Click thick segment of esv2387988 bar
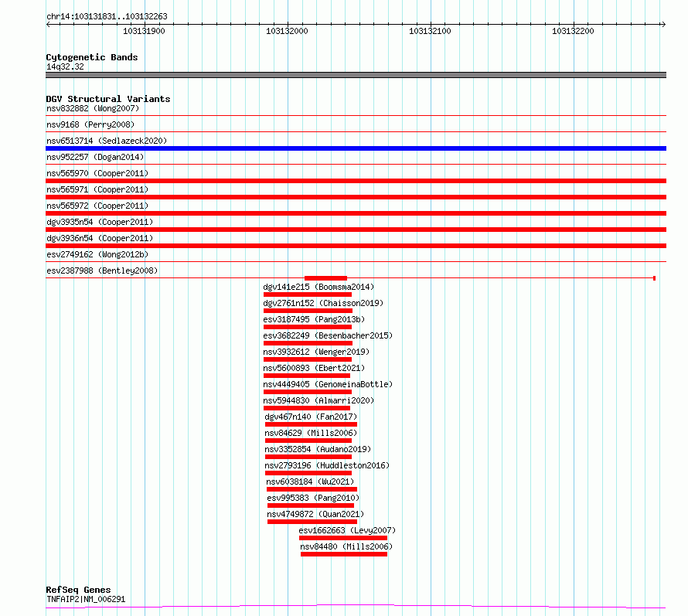 pyautogui.click(x=325, y=278)
